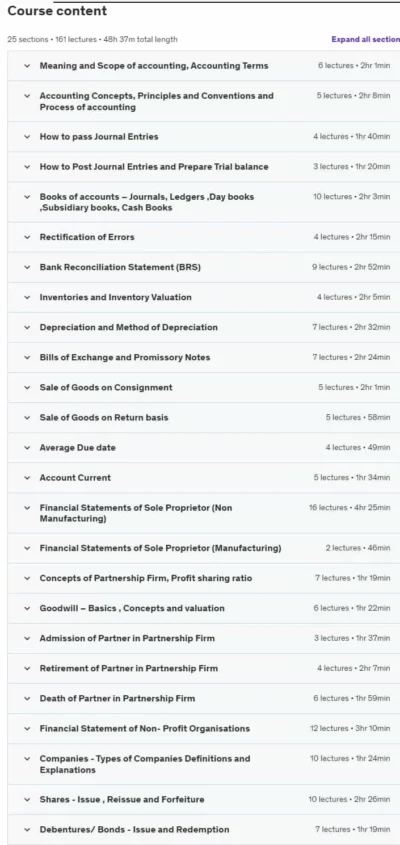Expand chevron for Debentures/ Bonds section
The width and height of the screenshot is (400, 845).
click(x=27, y=830)
